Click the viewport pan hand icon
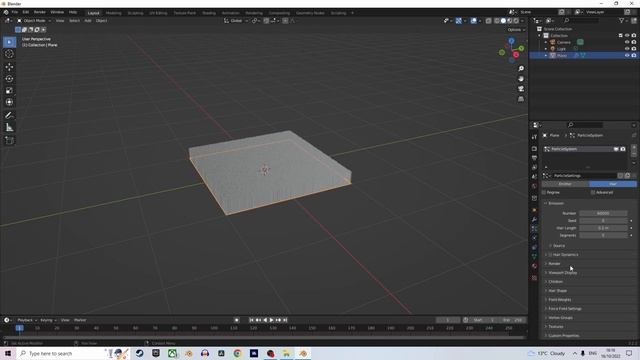The height and width of the screenshot is (360, 640). coord(521,79)
